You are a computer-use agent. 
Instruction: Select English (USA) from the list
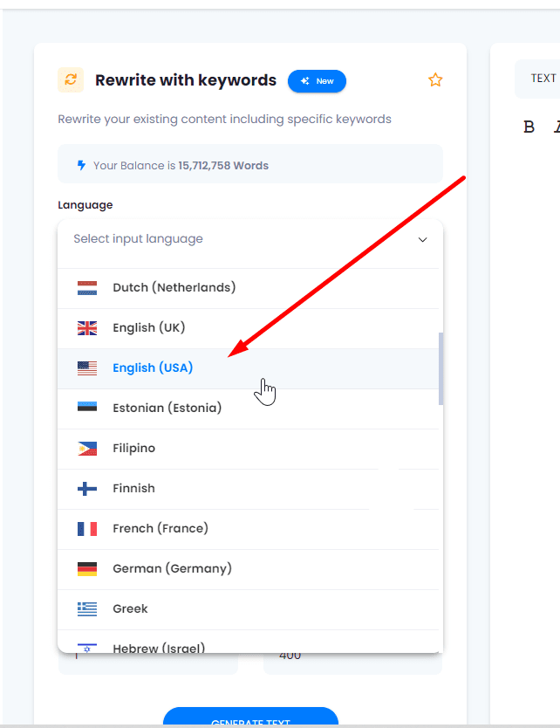[x=153, y=368]
